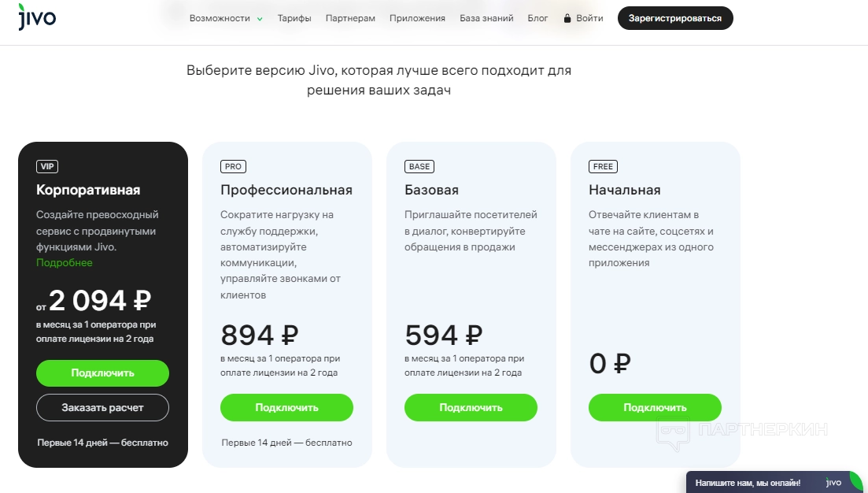This screenshot has height=493, width=868.
Task: Click Подробнее link in Корпоративная card
Action: (x=65, y=262)
